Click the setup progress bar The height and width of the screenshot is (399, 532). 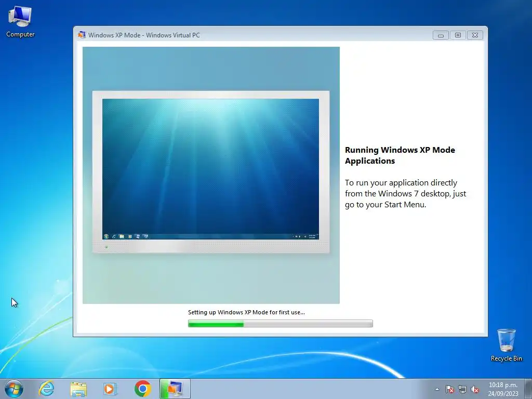[x=280, y=323]
